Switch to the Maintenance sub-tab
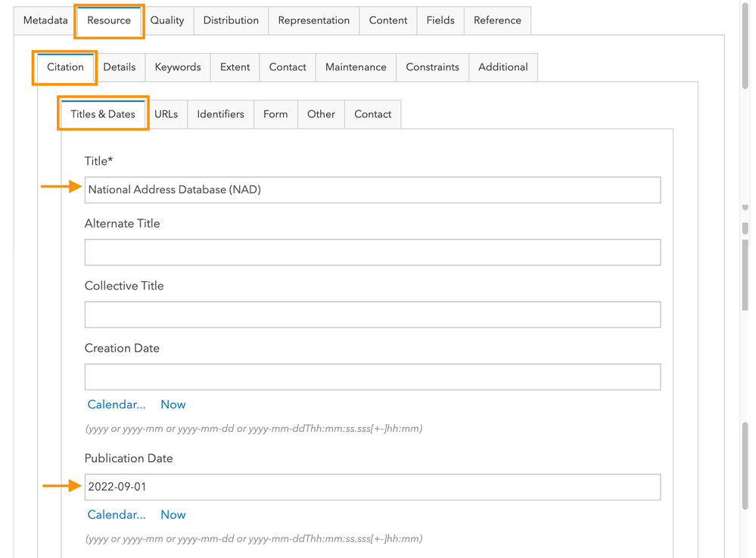This screenshot has height=558, width=756. click(x=356, y=67)
